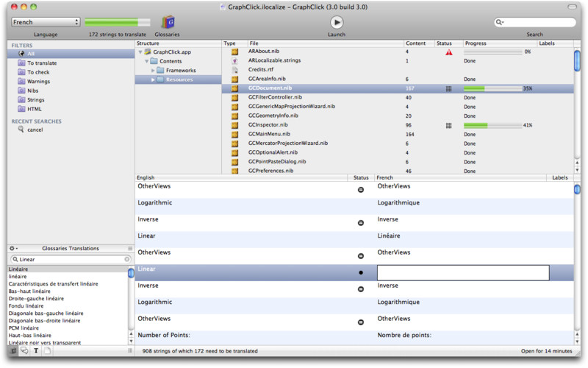Click the glossary search field 'Linear'
Viewport: 588px width, 368px height.
click(x=71, y=259)
